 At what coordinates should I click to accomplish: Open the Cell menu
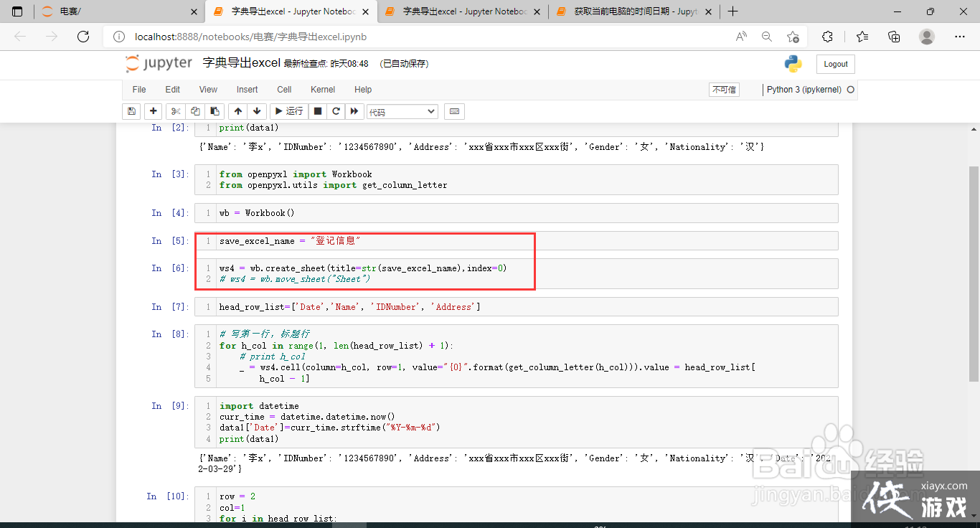284,90
